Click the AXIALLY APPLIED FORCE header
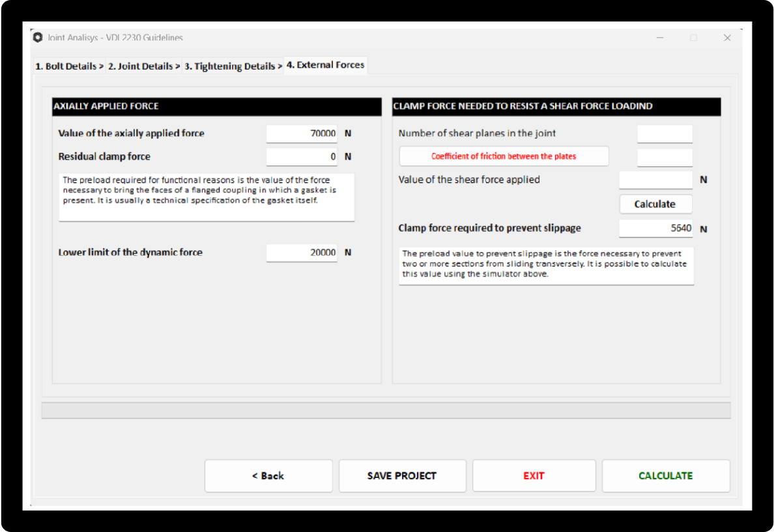Image resolution: width=774 pixels, height=532 pixels. tap(217, 107)
